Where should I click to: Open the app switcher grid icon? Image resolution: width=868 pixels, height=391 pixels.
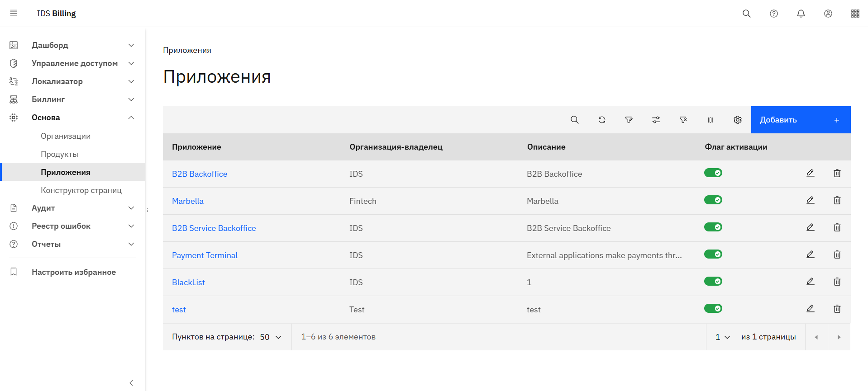[855, 14]
